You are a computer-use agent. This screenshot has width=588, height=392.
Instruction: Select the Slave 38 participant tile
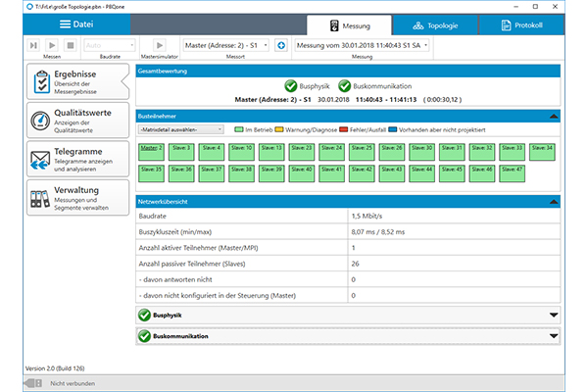coord(241,173)
